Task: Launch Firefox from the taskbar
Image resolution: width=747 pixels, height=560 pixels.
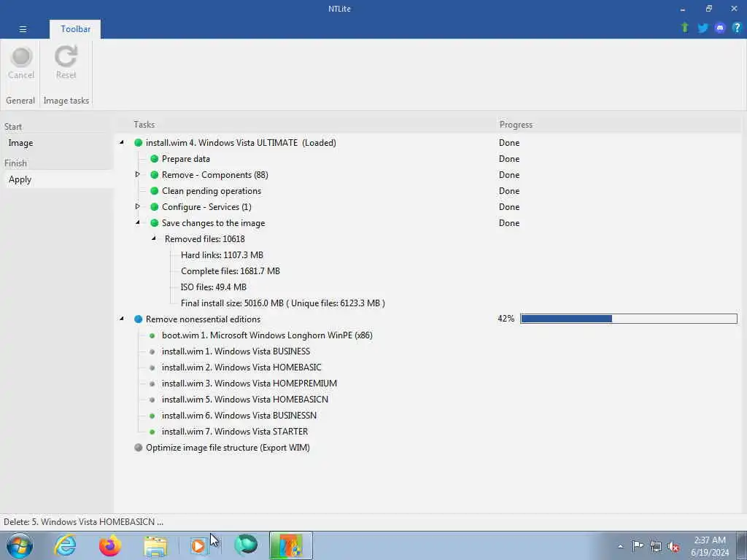Action: pos(110,545)
